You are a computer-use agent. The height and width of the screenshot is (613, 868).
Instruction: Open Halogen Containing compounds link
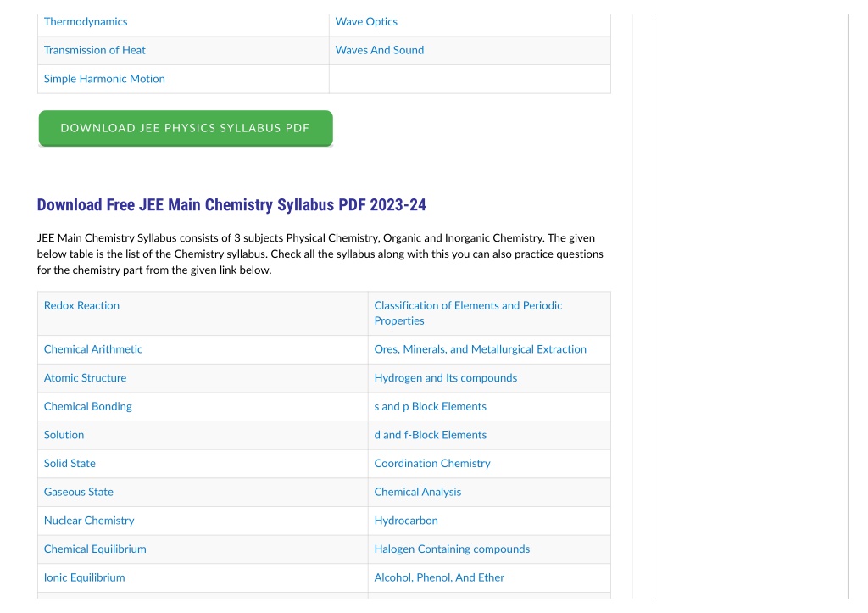click(x=452, y=549)
